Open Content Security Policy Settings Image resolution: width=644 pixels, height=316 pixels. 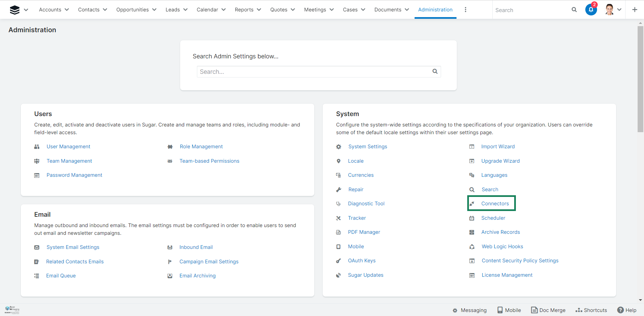(x=520, y=261)
